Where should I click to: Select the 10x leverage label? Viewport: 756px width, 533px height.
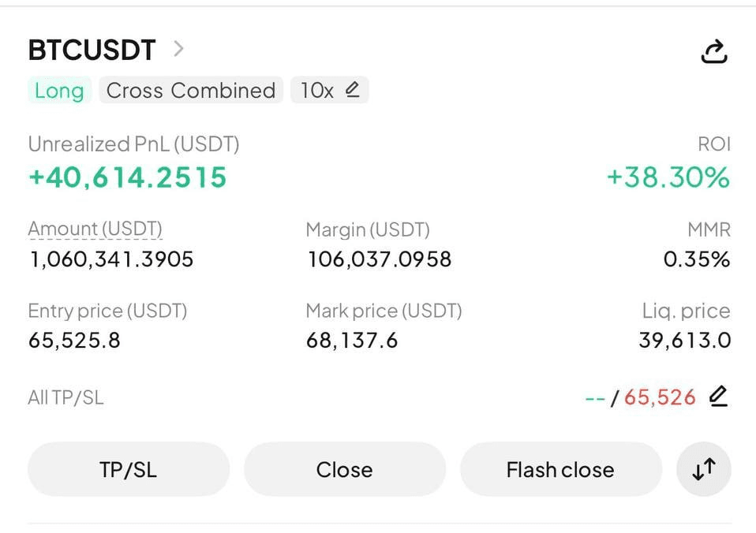pyautogui.click(x=316, y=91)
